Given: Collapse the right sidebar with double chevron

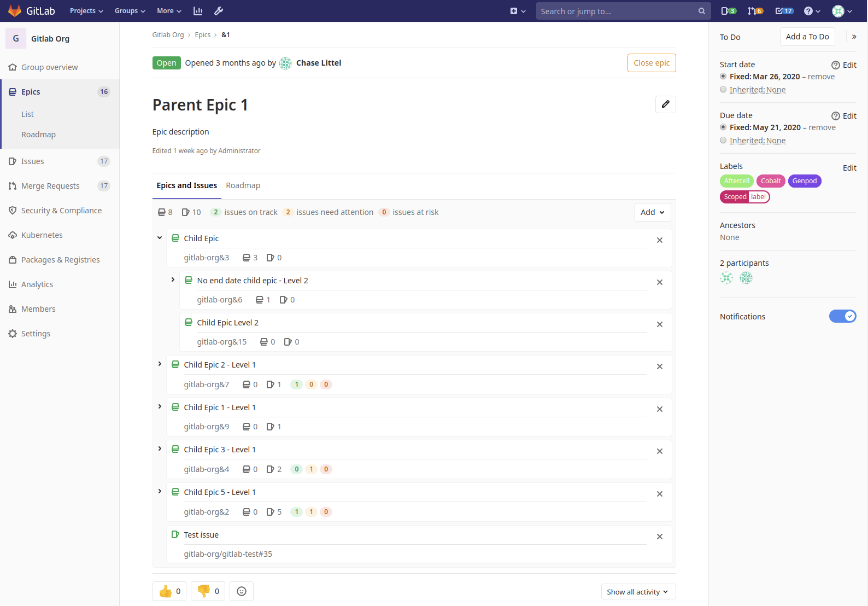Looking at the screenshot, I should pyautogui.click(x=854, y=37).
